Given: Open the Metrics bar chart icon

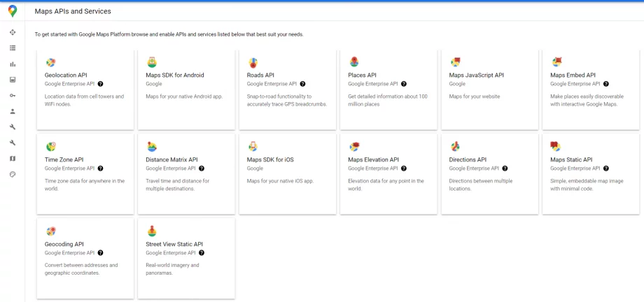Looking at the screenshot, I should click(13, 64).
